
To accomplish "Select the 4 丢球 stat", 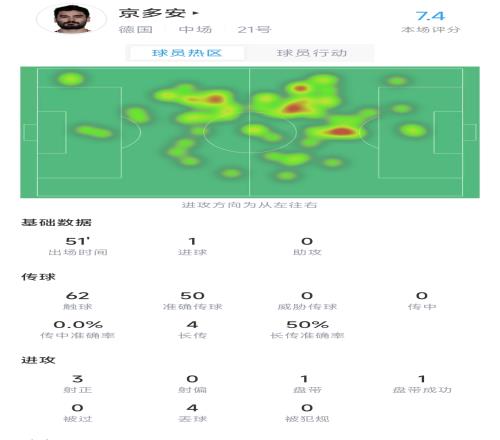I will pyautogui.click(x=192, y=413).
